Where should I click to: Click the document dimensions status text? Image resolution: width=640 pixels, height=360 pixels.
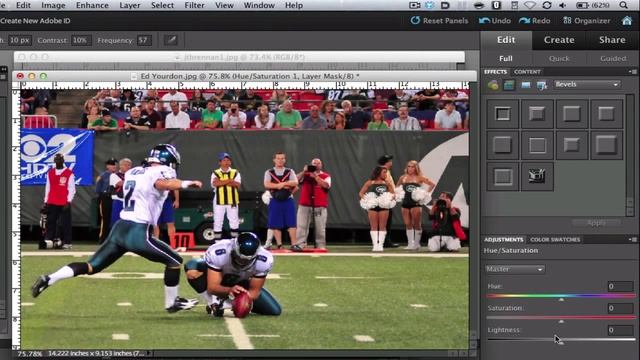tap(96, 353)
